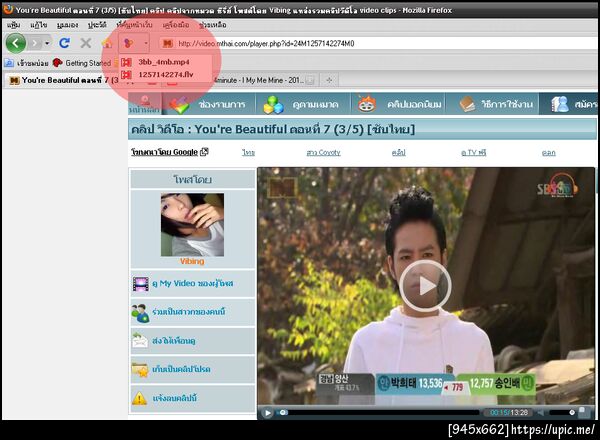Click the TV ad link
This screenshot has height=440, width=600.
click(x=474, y=153)
